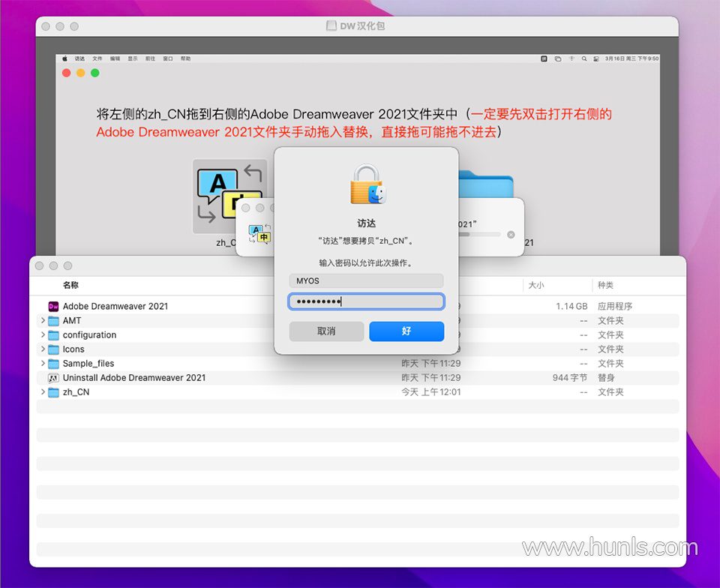
Task: Click the date and time in menu bar
Action: (x=631, y=58)
